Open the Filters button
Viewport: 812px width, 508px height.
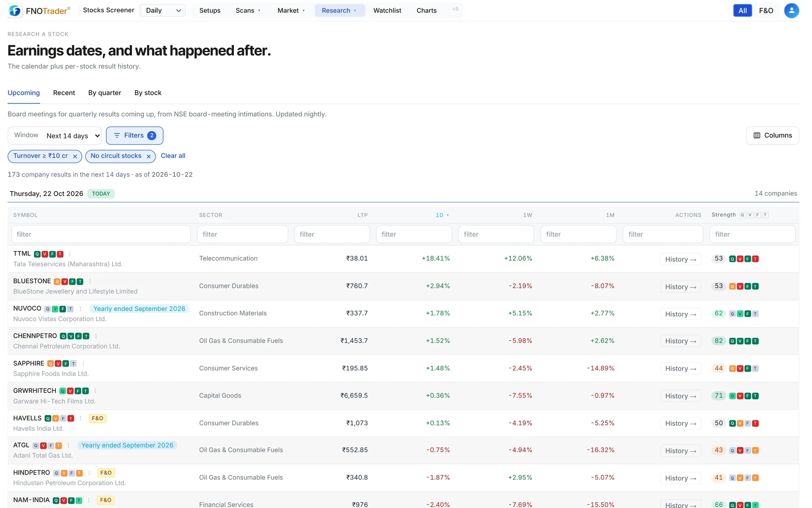tap(134, 135)
